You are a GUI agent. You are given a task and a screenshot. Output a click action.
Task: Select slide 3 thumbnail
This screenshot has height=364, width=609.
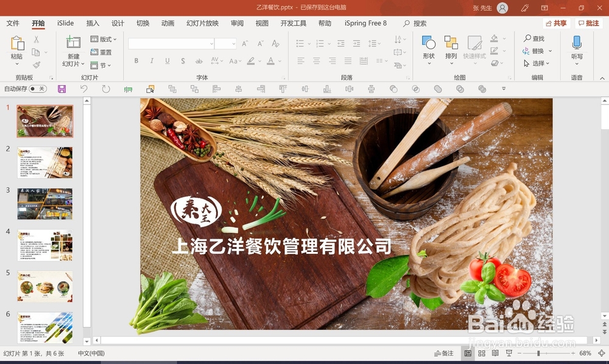pos(44,204)
